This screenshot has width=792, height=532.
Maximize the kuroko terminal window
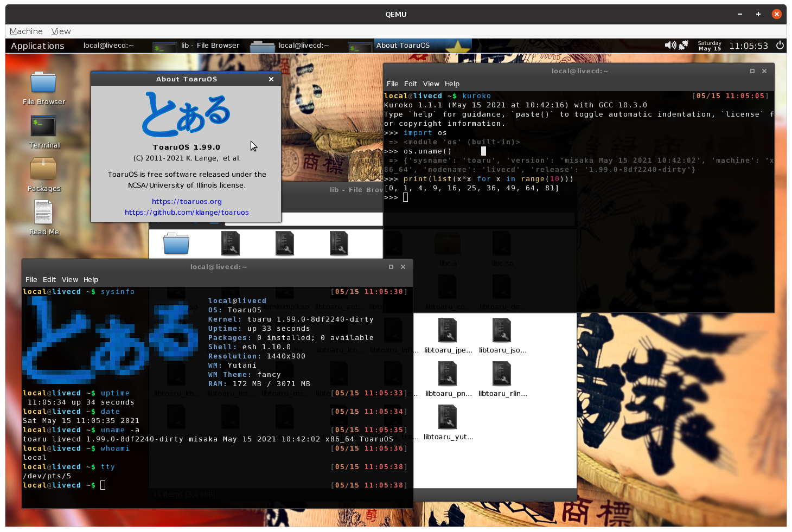pos(752,71)
